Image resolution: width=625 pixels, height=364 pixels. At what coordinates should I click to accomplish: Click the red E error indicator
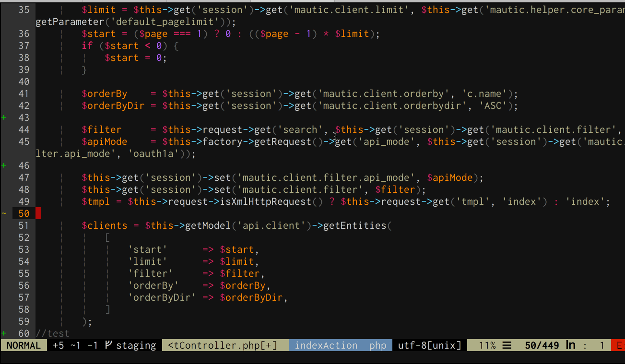click(619, 345)
